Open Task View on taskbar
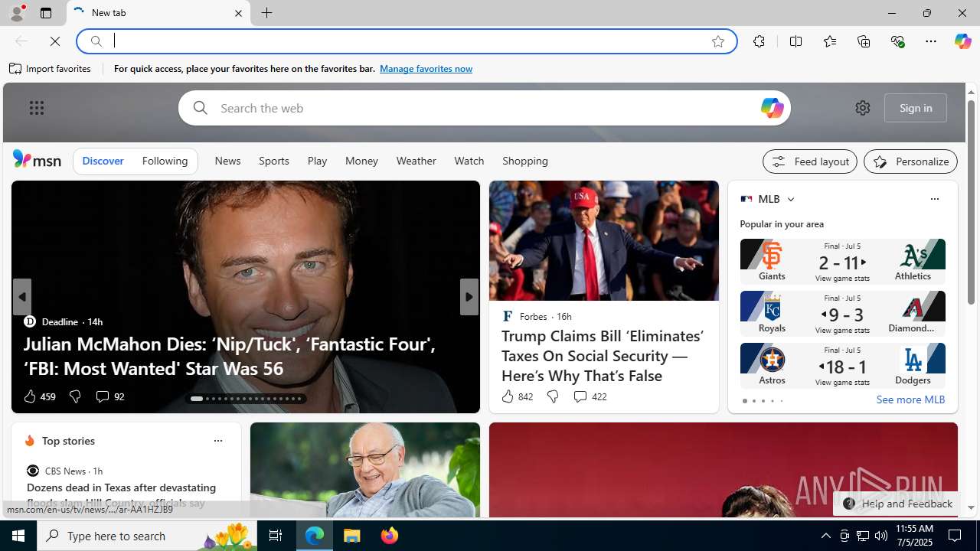 [276, 536]
